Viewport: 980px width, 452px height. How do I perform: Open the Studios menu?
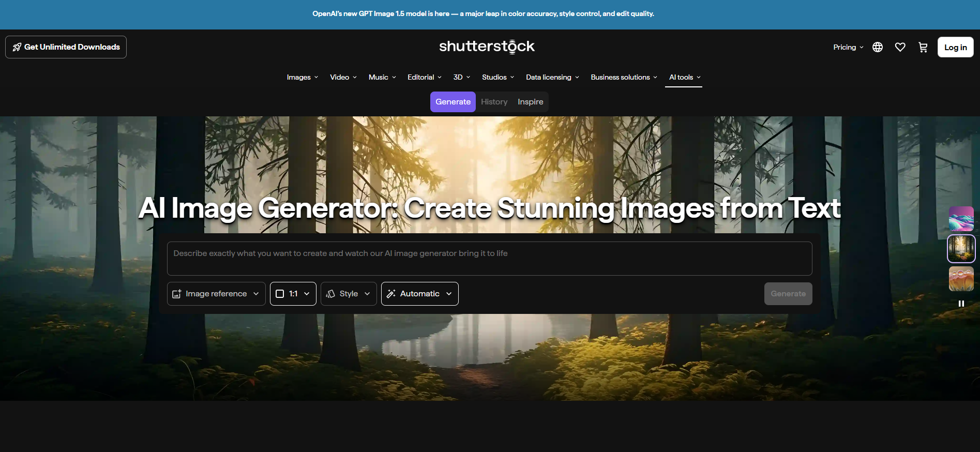tap(498, 77)
